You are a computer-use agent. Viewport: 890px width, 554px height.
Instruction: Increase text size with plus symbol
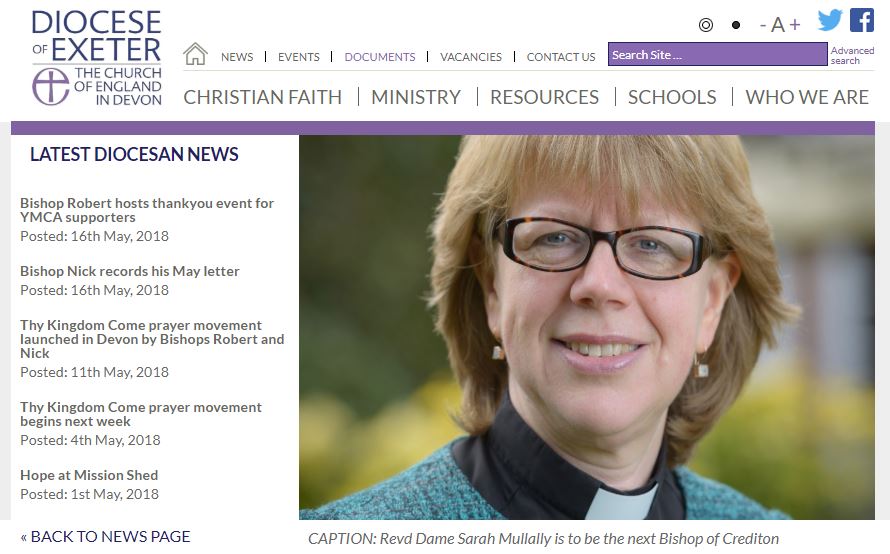(795, 24)
